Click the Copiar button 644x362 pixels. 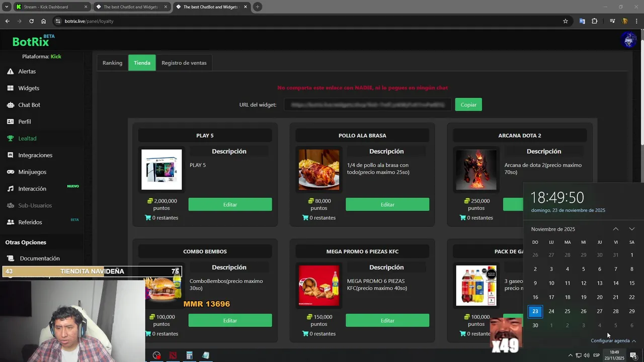pyautogui.click(x=468, y=105)
